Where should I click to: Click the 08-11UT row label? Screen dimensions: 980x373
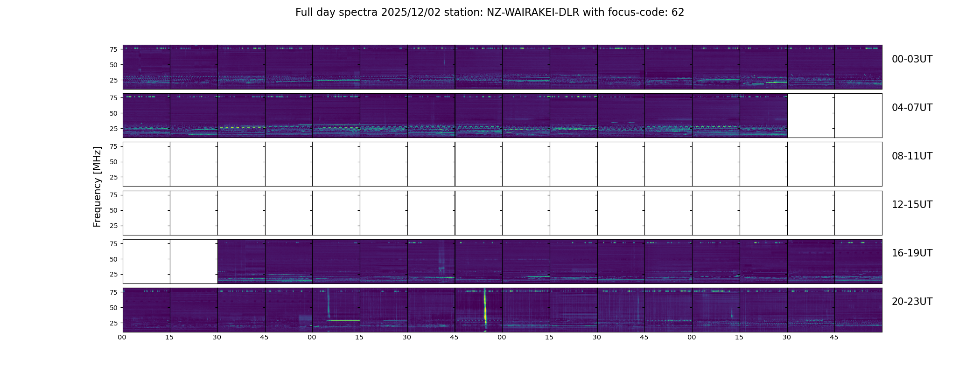912,156
